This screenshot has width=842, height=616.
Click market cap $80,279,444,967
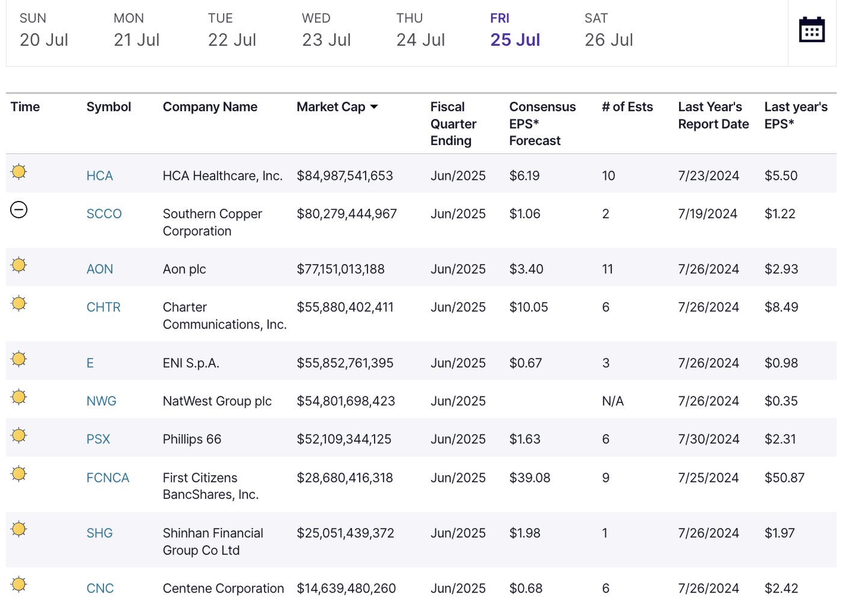pos(347,214)
